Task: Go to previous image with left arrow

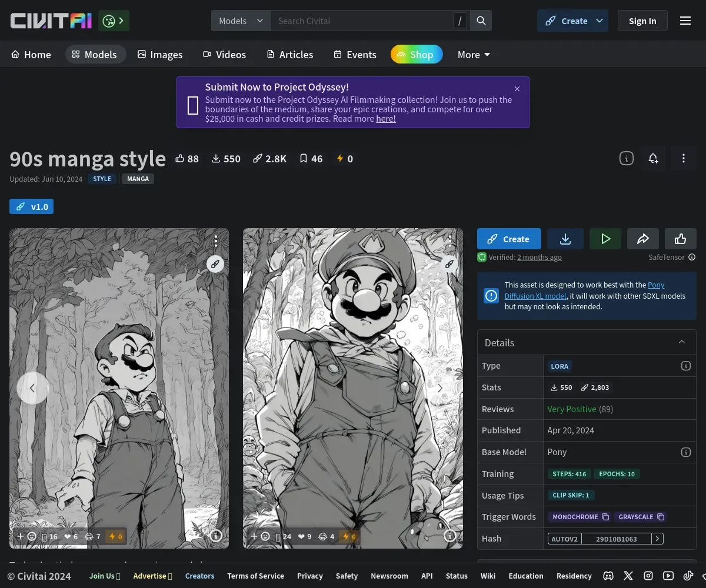Action: tap(32, 388)
